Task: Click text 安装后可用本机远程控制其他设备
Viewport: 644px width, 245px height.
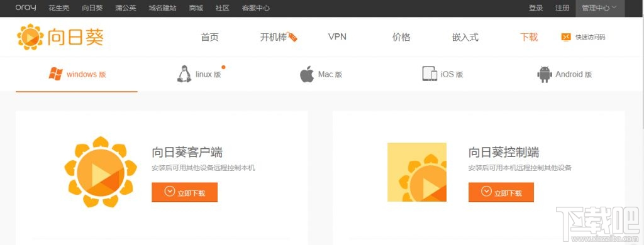Action: coord(520,168)
